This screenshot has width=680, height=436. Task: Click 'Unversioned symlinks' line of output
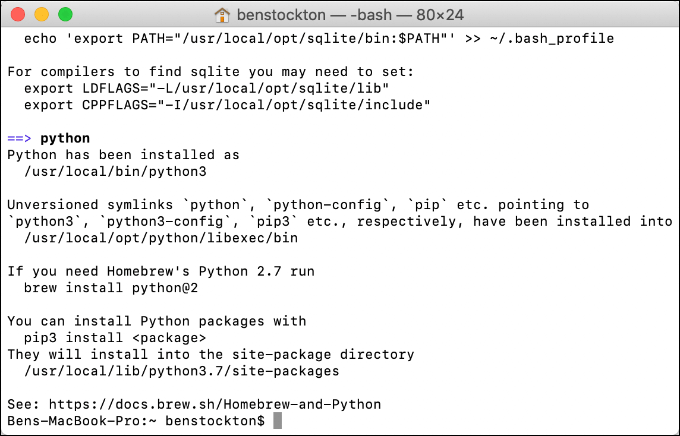click(x=298, y=205)
